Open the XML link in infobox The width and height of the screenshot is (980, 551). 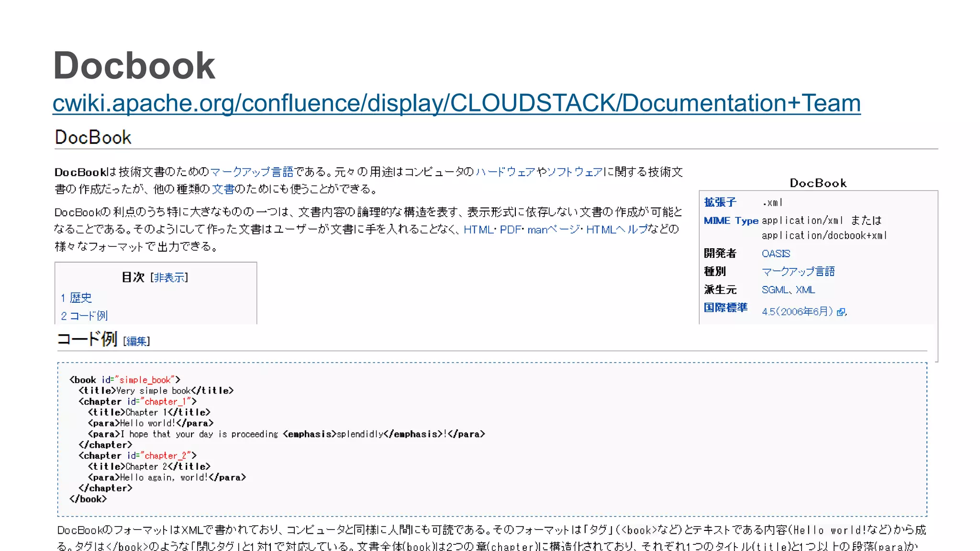tap(805, 290)
